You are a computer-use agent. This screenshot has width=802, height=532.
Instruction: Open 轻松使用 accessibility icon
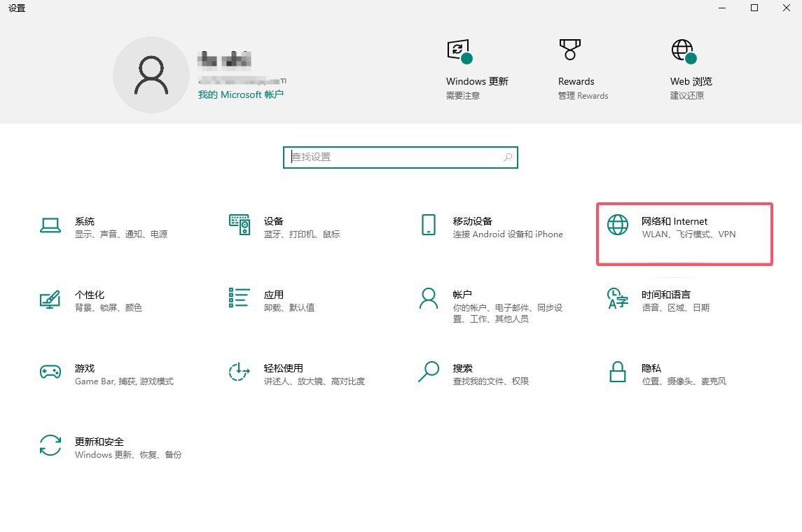pyautogui.click(x=240, y=372)
